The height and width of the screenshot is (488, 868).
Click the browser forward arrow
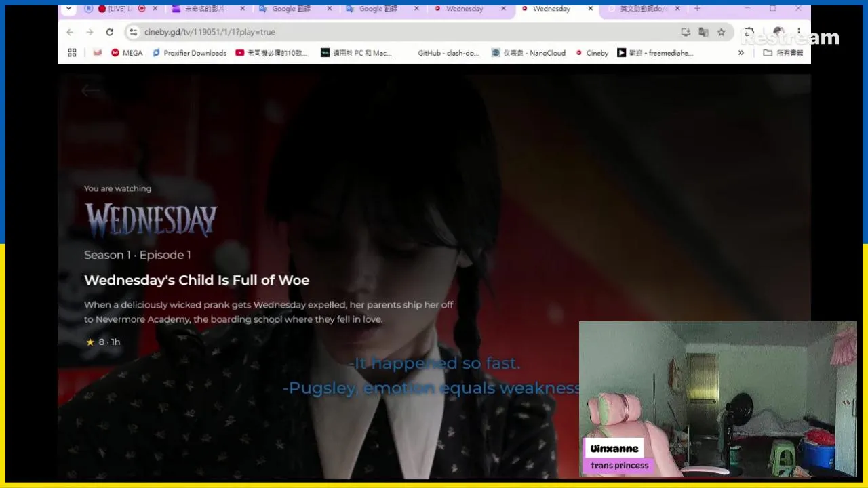(x=90, y=32)
